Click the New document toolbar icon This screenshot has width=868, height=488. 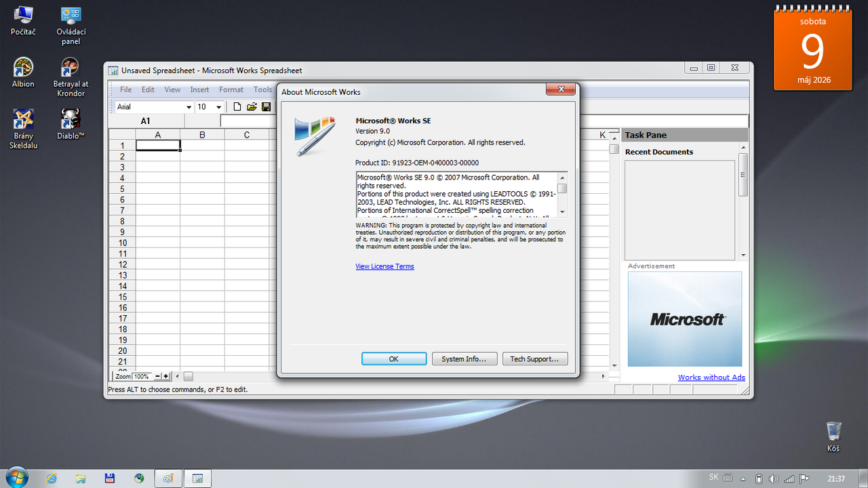pos(237,107)
